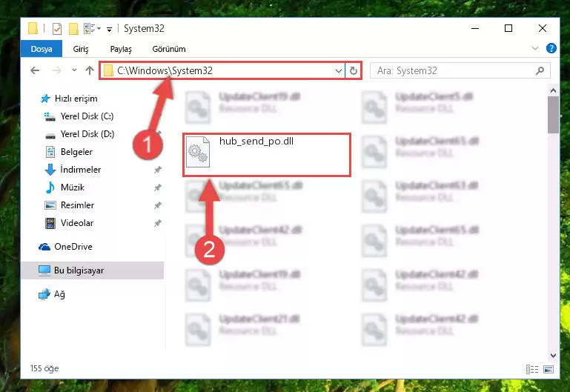Click the Forward navigation arrow
Image resolution: width=570 pixels, height=392 pixels.
pos(57,70)
